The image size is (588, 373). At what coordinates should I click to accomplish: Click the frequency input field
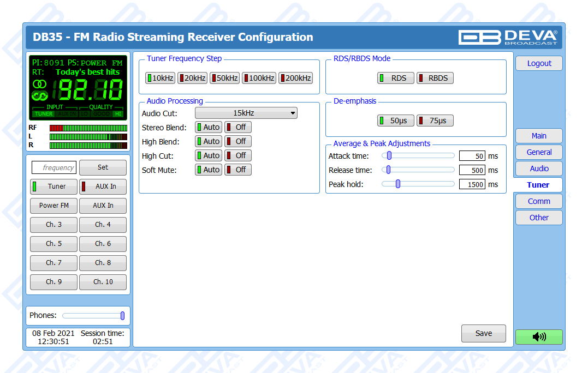(54, 167)
